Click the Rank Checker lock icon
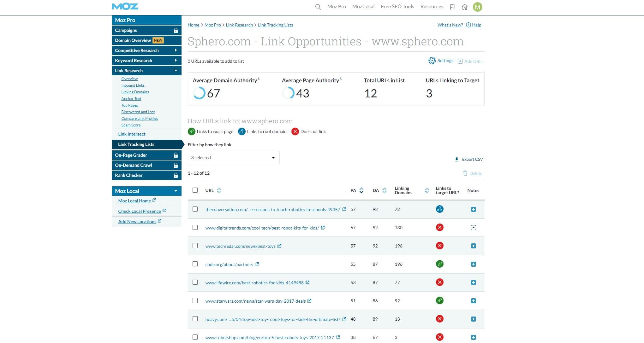 point(176,175)
